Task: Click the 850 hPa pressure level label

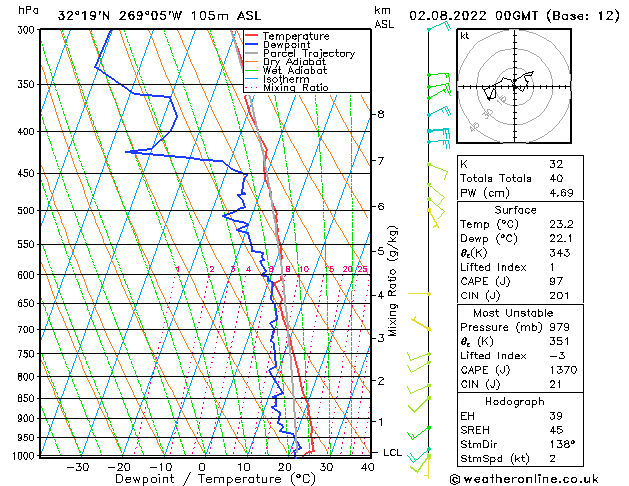Action: 28,399
